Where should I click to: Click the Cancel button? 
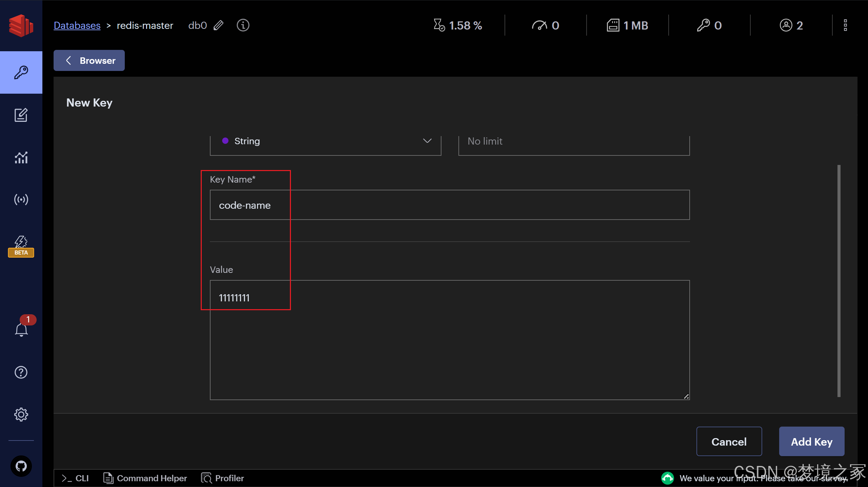(729, 442)
